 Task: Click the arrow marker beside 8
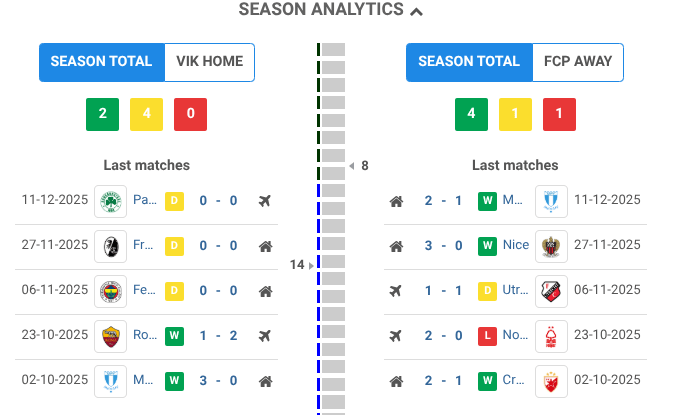click(351, 166)
